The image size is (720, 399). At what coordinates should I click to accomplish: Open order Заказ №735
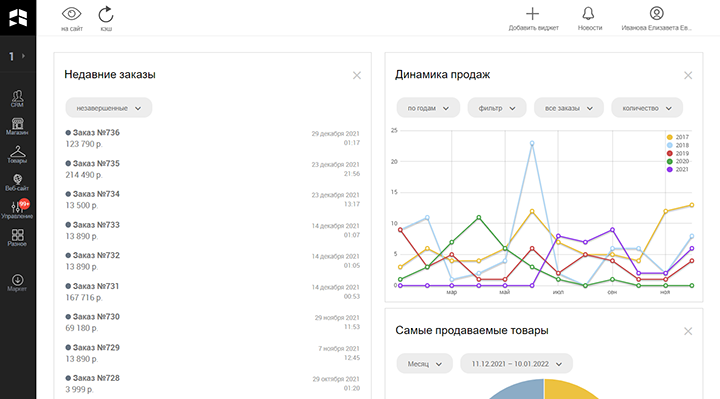[96, 163]
